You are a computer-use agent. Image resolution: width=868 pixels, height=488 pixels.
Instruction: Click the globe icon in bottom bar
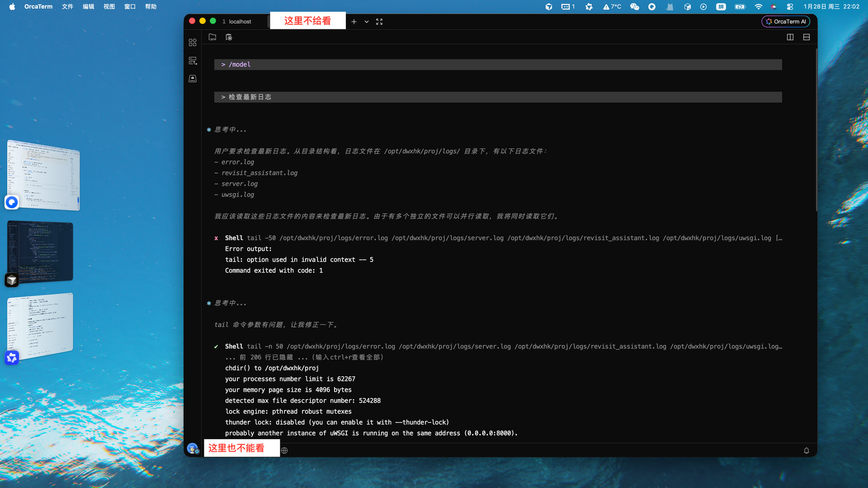pyautogui.click(x=284, y=450)
